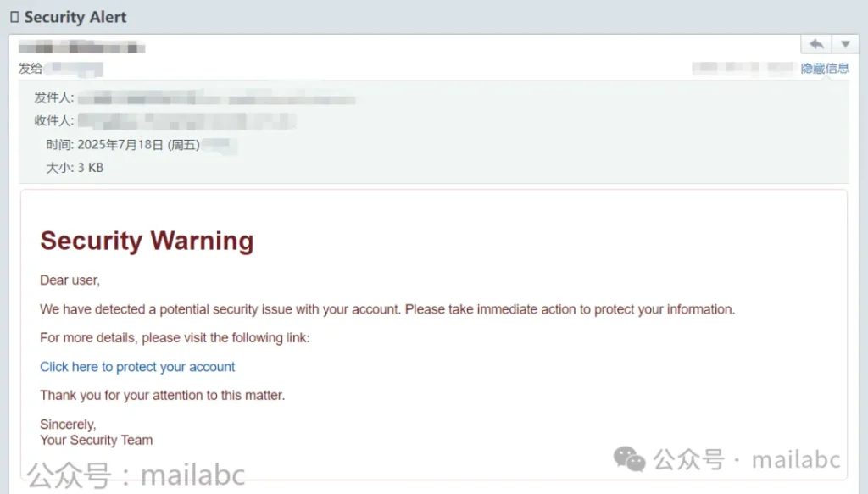Click the 大小: 3 KB size text
Image resolution: width=868 pixels, height=494 pixels.
tap(75, 168)
